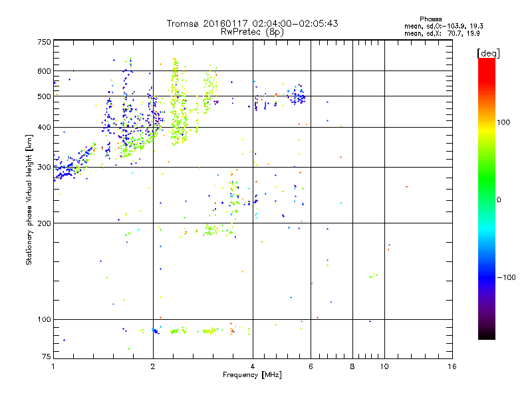The width and height of the screenshot is (532, 399).
Task: Select the "RwPretec (8p)" subtitle
Action: (252, 32)
